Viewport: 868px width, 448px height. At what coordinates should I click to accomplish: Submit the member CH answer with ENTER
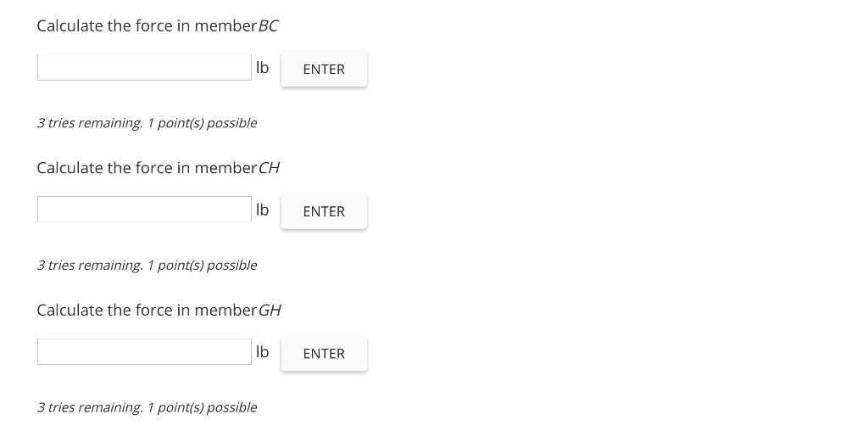tap(324, 211)
